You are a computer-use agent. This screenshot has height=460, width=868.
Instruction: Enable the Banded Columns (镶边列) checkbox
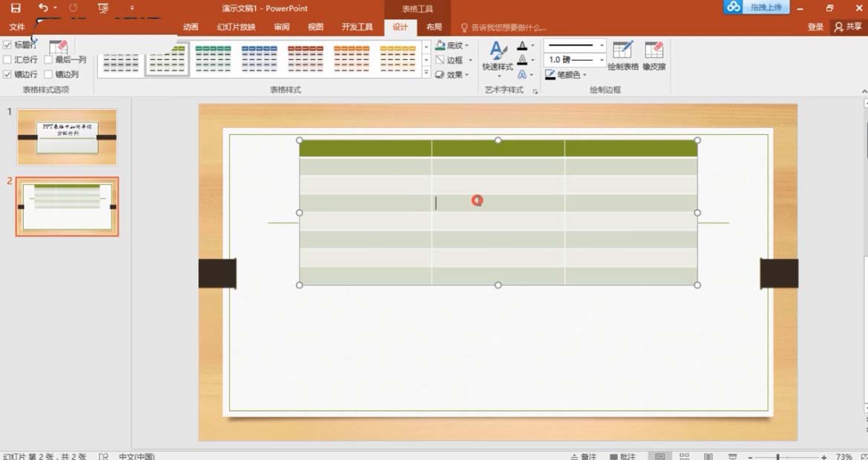pos(48,74)
